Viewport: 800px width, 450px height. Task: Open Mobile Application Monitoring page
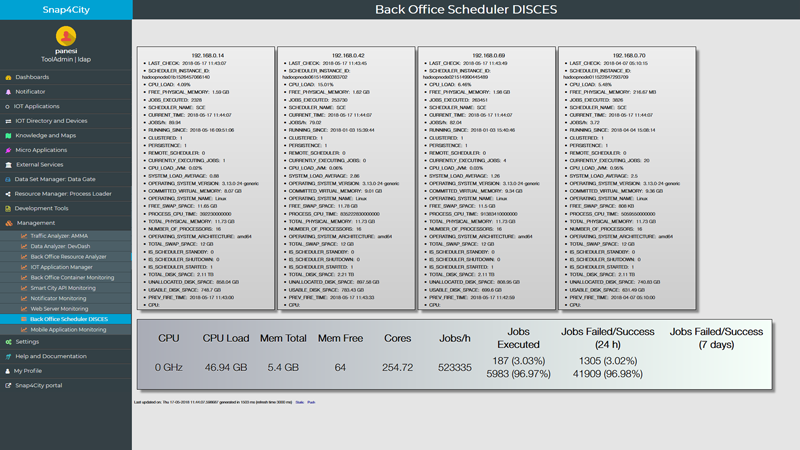coord(68,329)
